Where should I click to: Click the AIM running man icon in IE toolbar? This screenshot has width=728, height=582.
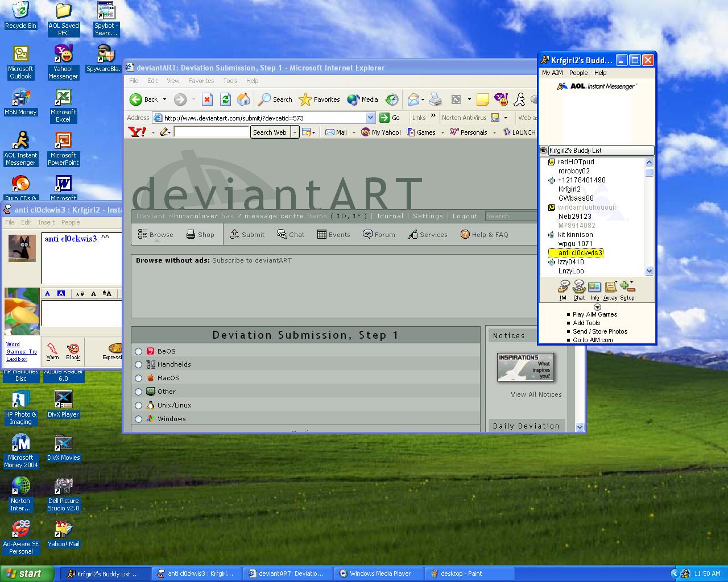tap(519, 99)
